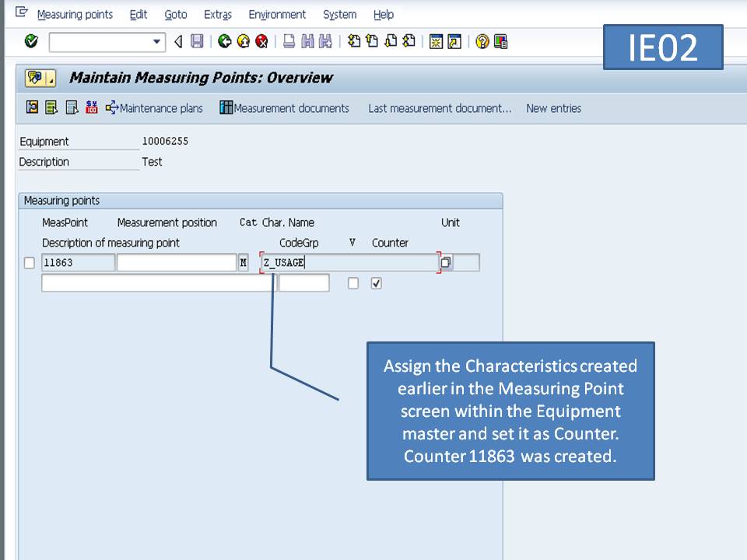Click the green list application toolbar icon
This screenshot has width=747, height=560.
coord(51,107)
